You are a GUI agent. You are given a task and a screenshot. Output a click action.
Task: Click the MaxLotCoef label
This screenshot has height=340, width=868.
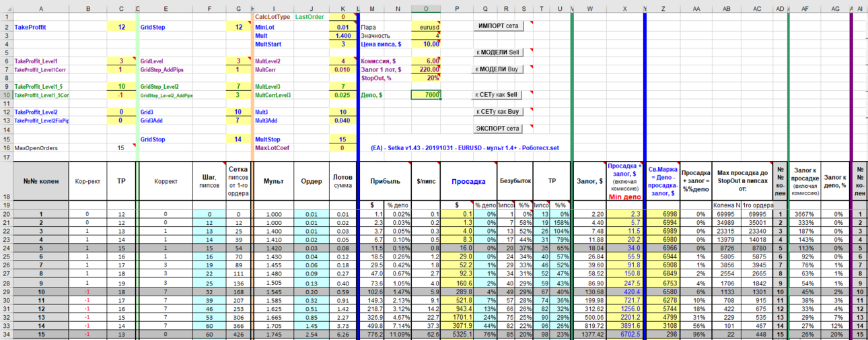[274, 147]
